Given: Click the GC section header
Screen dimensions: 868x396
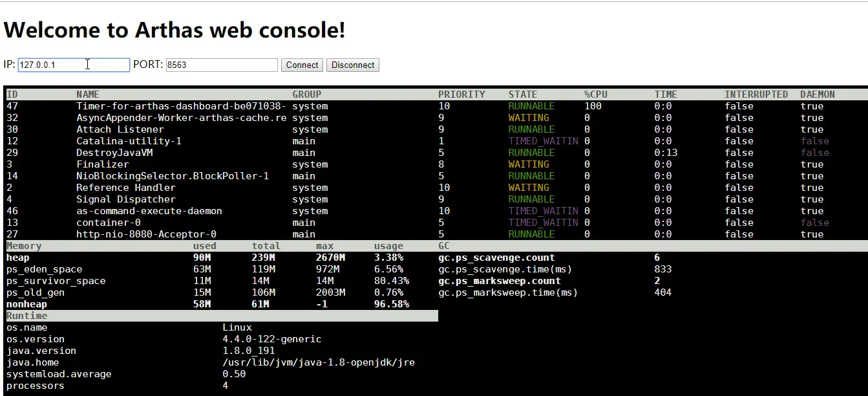Looking at the screenshot, I should point(444,246).
